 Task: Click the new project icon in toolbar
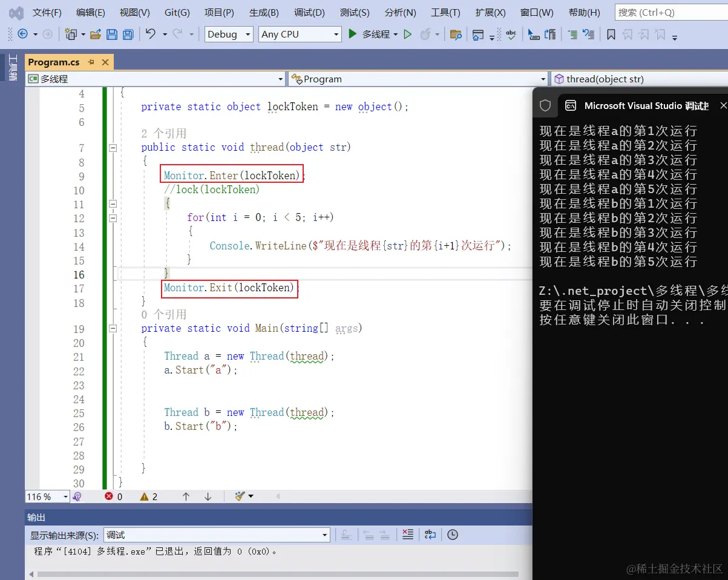click(71, 35)
